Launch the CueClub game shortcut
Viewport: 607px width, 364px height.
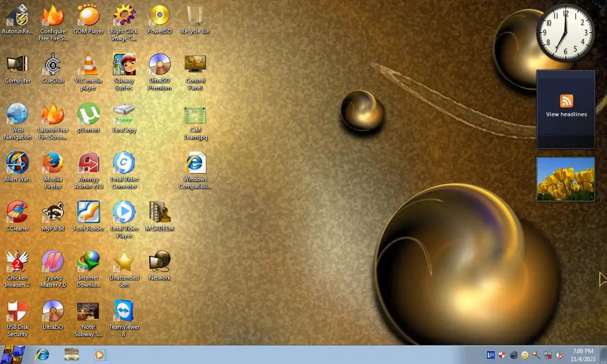pos(53,69)
